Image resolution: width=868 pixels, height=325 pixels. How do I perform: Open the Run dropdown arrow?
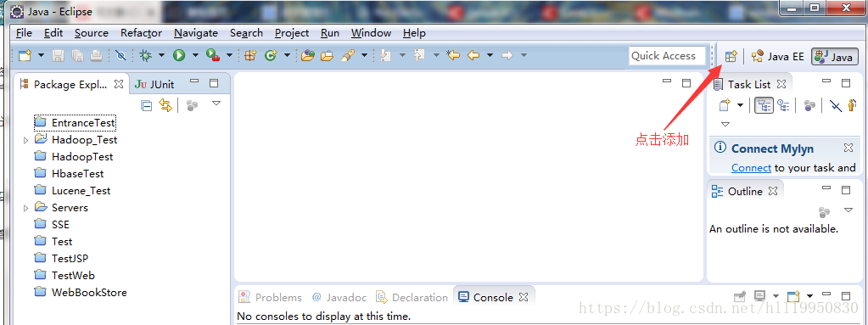[x=195, y=55]
